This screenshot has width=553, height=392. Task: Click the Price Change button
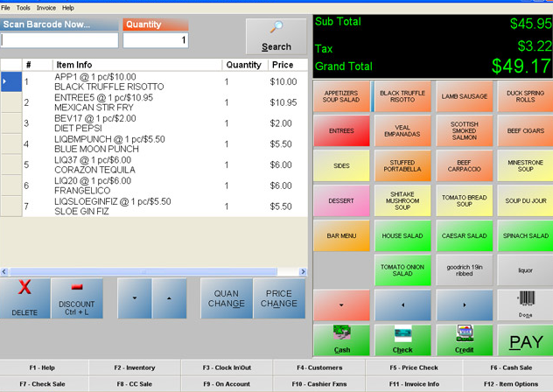279,298
